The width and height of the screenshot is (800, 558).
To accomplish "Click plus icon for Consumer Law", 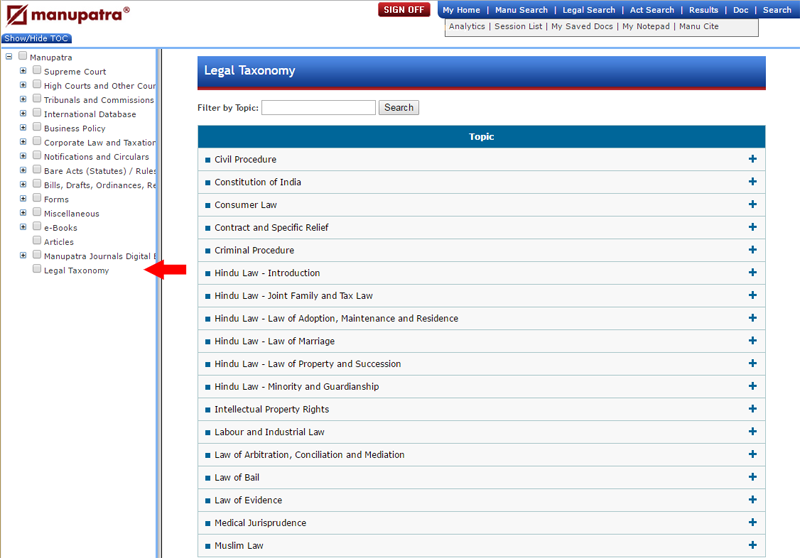I will click(753, 205).
